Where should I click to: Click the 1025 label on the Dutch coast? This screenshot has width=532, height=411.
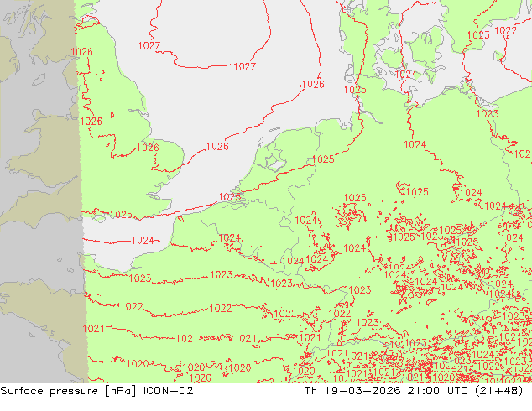[x=230, y=197]
